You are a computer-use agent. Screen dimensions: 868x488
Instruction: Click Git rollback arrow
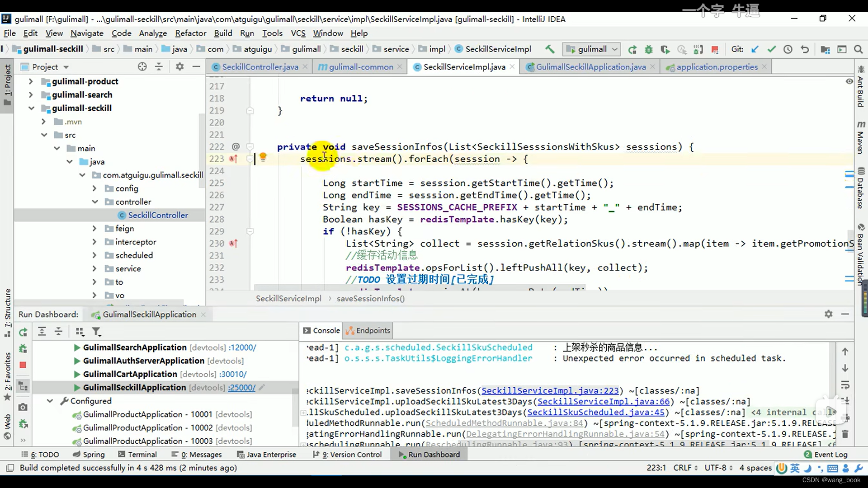click(805, 49)
